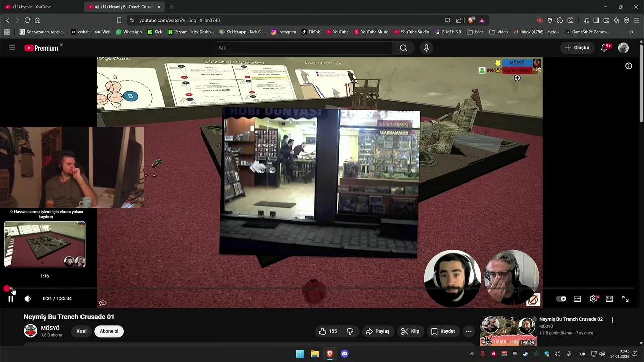644x362 pixels.
Task: Like the video with thumbs up
Action: 328,331
